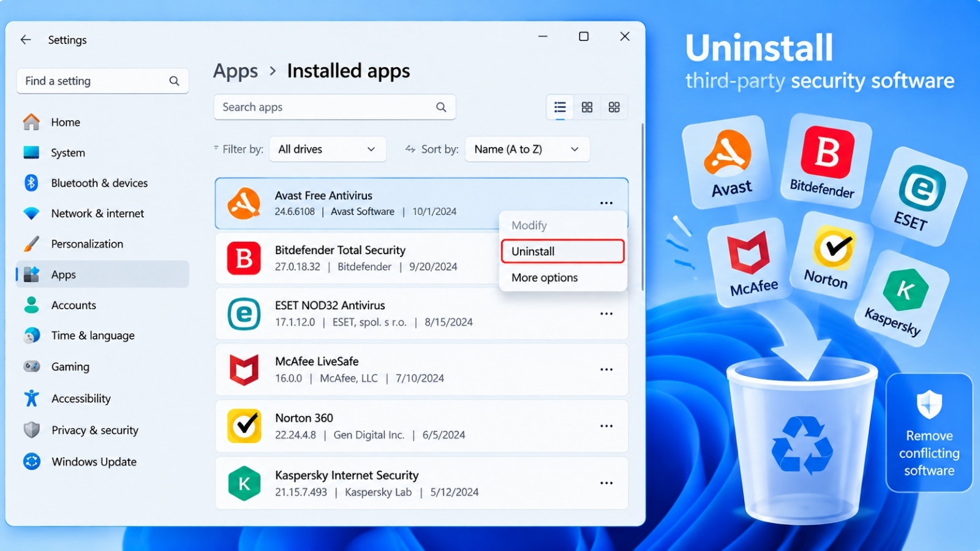Image resolution: width=980 pixels, height=551 pixels.
Task: Maximize the Settings window
Action: tap(584, 37)
